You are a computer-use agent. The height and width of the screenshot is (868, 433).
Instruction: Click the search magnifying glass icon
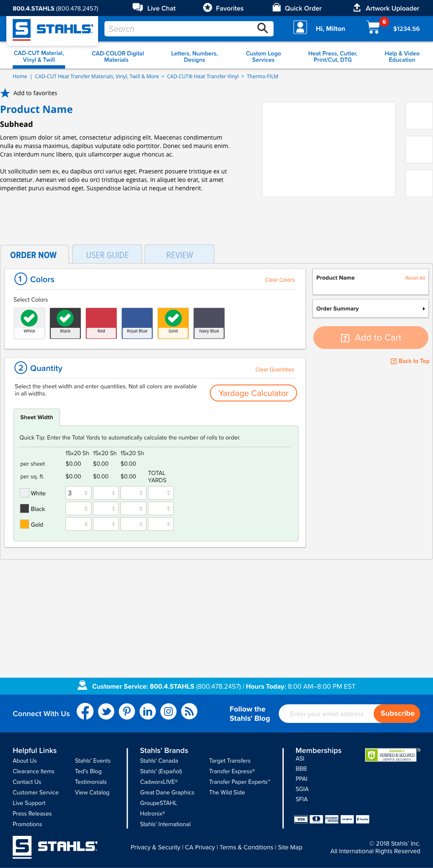pyautogui.click(x=262, y=28)
